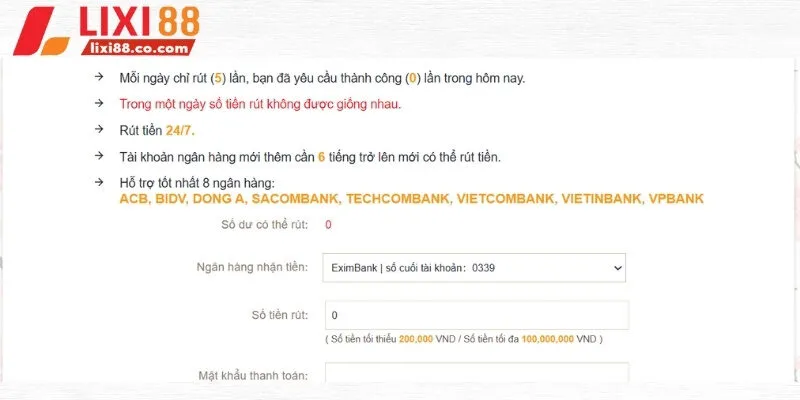The width and height of the screenshot is (800, 400).
Task: Click the arrow bullet beside the daily withdrawal limit line
Action: [98, 78]
